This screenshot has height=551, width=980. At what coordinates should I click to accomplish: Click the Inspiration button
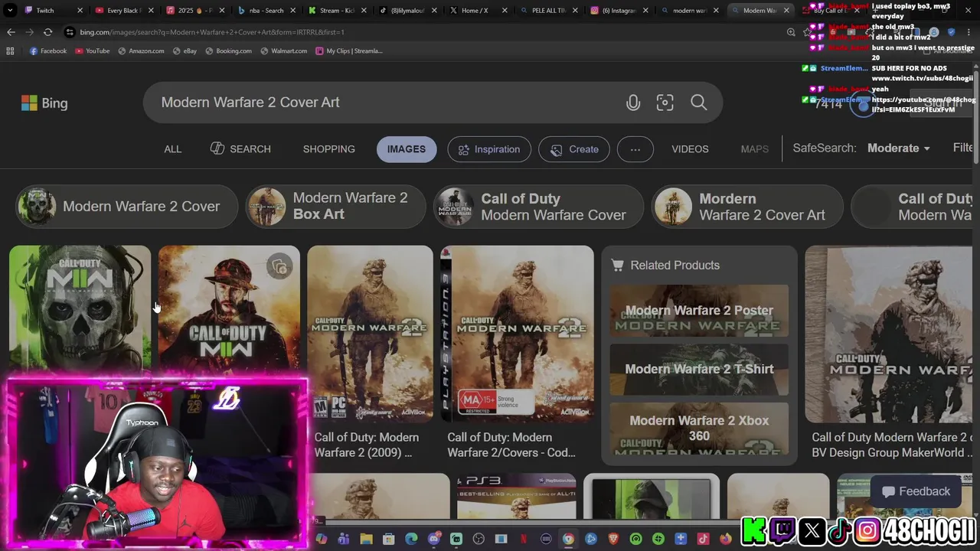[488, 149]
